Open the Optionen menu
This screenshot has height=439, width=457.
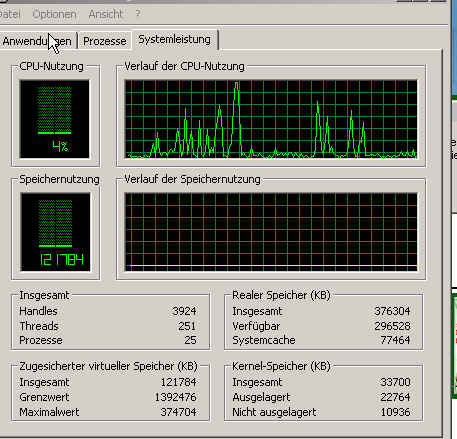click(x=54, y=14)
